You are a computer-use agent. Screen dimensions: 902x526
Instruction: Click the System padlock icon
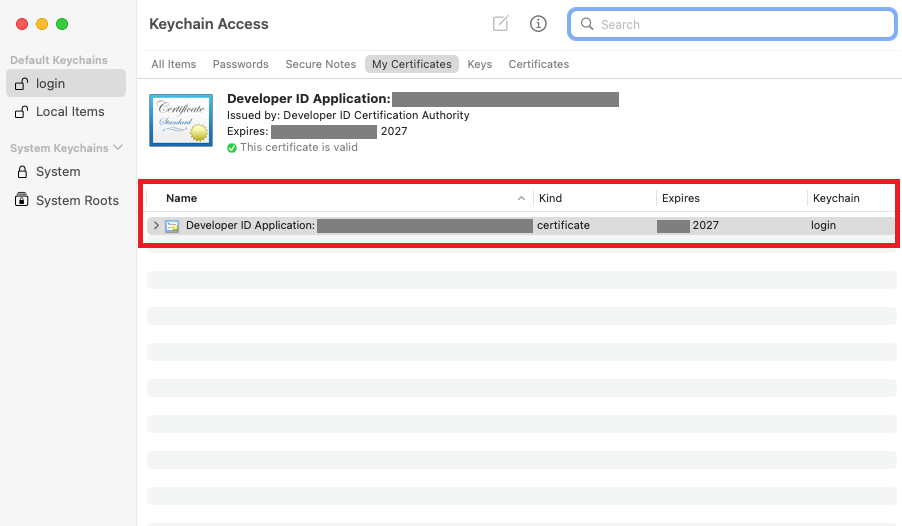(22, 171)
